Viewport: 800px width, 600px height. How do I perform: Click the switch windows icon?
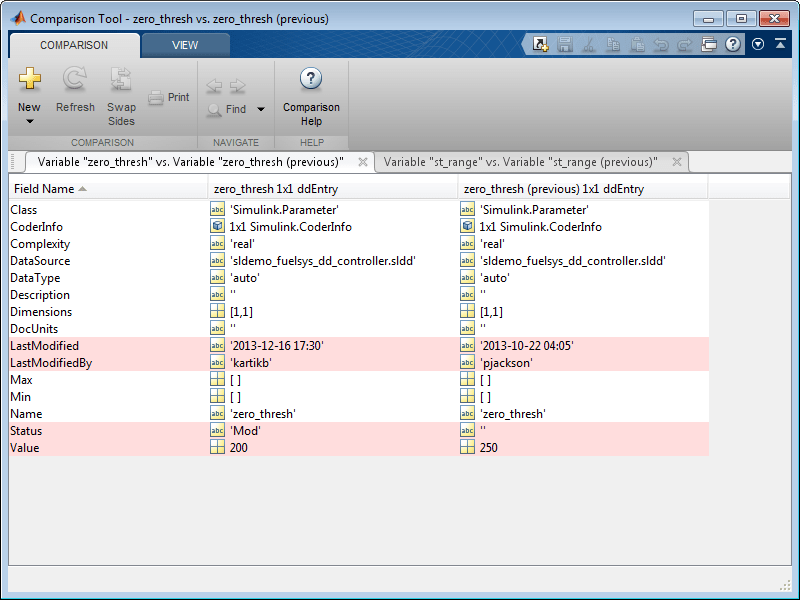[709, 44]
